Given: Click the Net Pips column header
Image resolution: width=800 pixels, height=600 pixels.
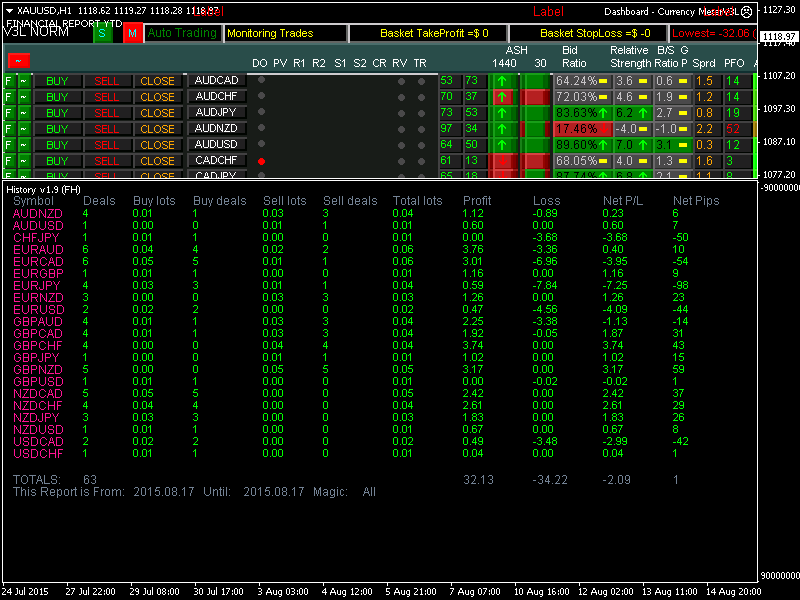Looking at the screenshot, I should point(696,201).
